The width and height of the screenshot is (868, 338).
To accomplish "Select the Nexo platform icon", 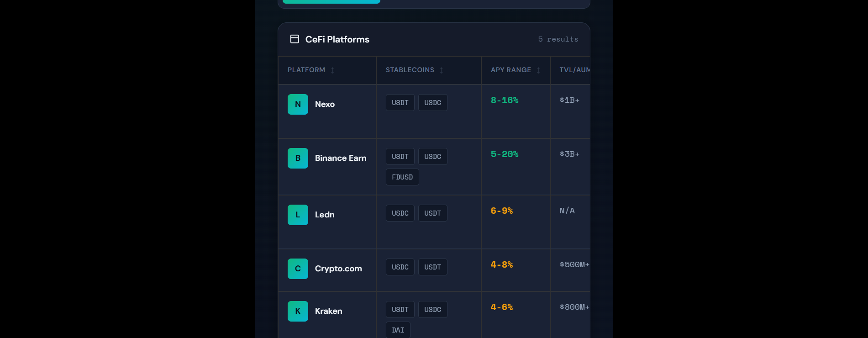I will (x=298, y=104).
